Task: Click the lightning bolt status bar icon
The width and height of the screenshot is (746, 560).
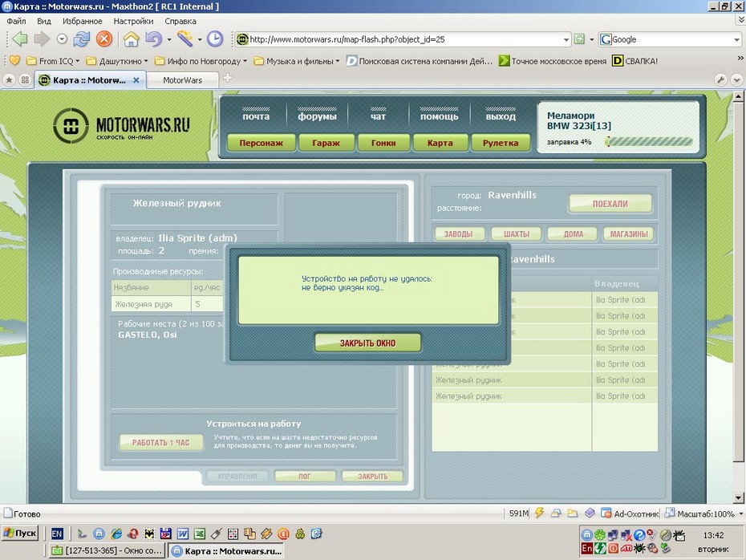Action: click(x=539, y=513)
